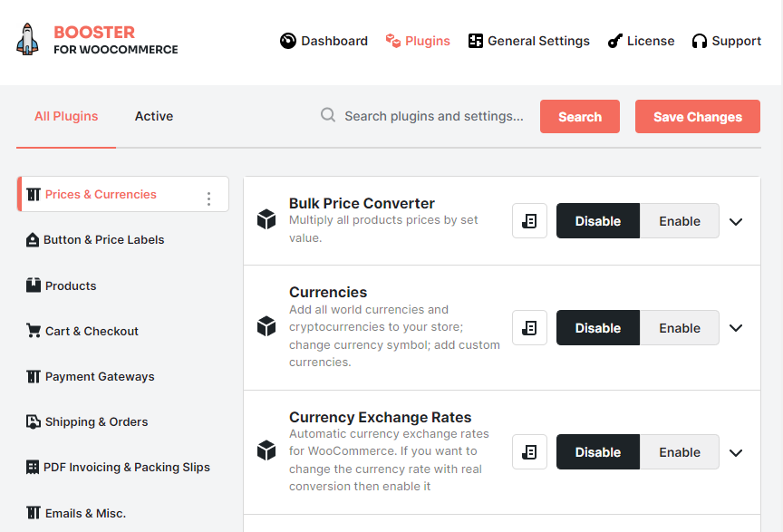Click the PDF Invoicing receipt icon

click(33, 467)
